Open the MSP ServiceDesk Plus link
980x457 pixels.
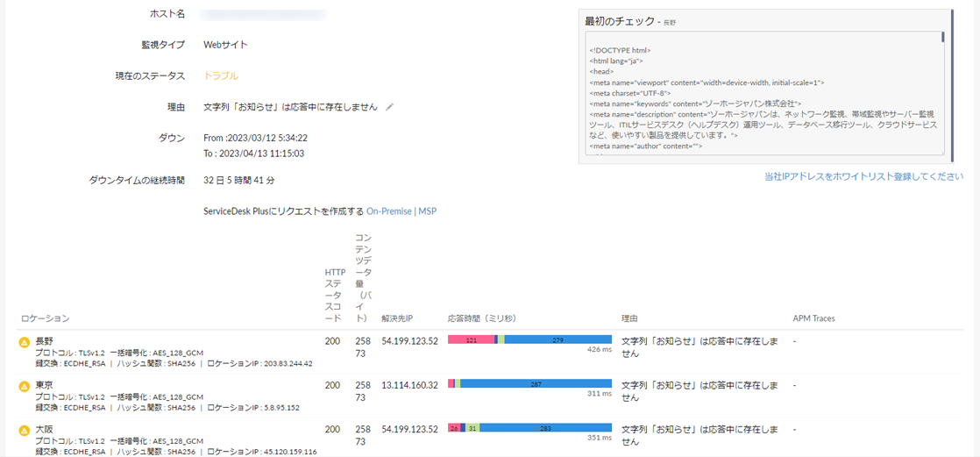(427, 211)
